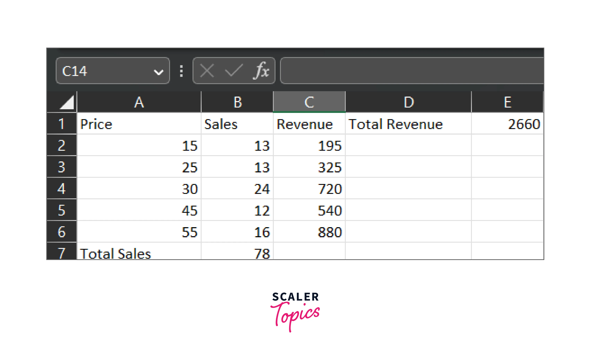Select column E header
Image resolution: width=590 pixels, height=364 pixels.
[507, 102]
